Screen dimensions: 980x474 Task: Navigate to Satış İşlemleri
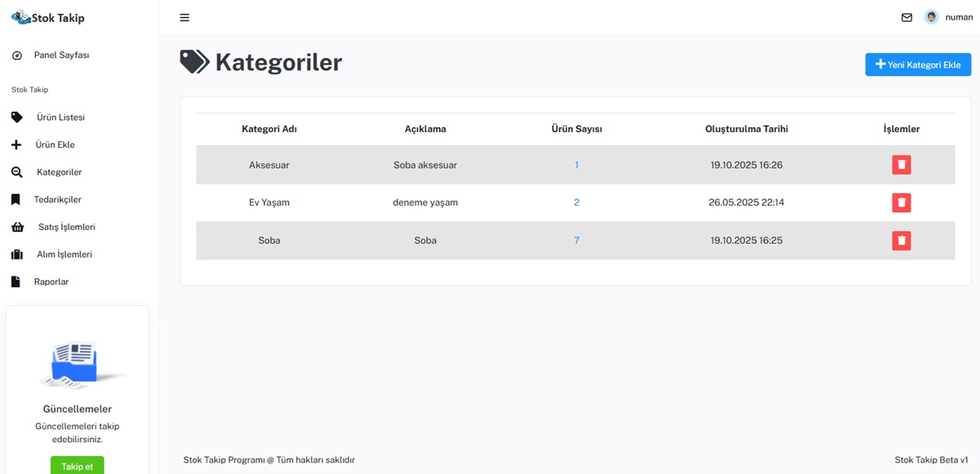click(66, 227)
